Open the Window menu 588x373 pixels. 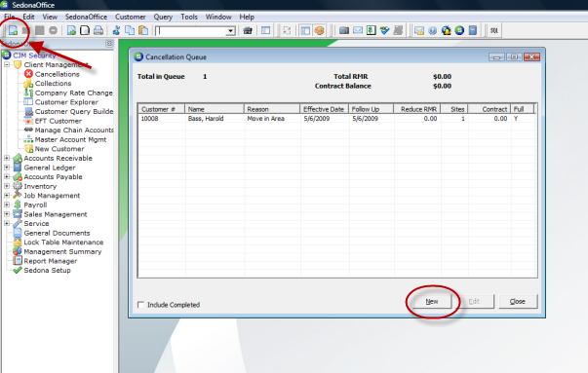tap(218, 17)
